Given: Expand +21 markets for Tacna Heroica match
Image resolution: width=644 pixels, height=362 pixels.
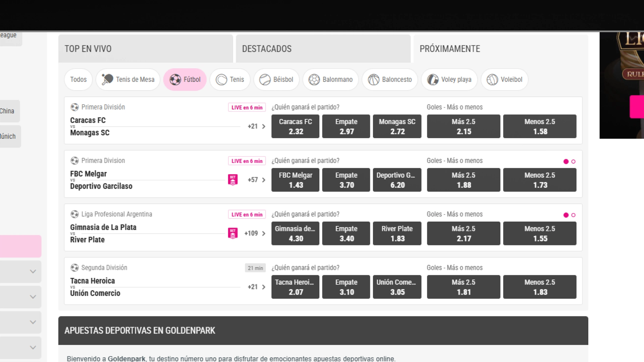Looking at the screenshot, I should [257, 287].
